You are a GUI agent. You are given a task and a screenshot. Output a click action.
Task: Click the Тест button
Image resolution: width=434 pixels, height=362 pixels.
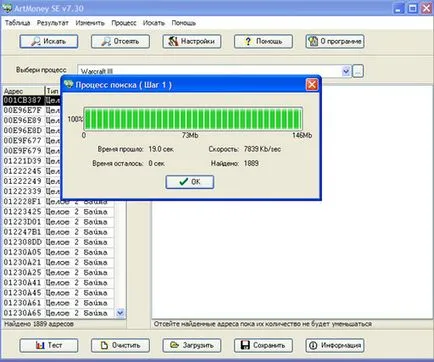[x=49, y=345]
